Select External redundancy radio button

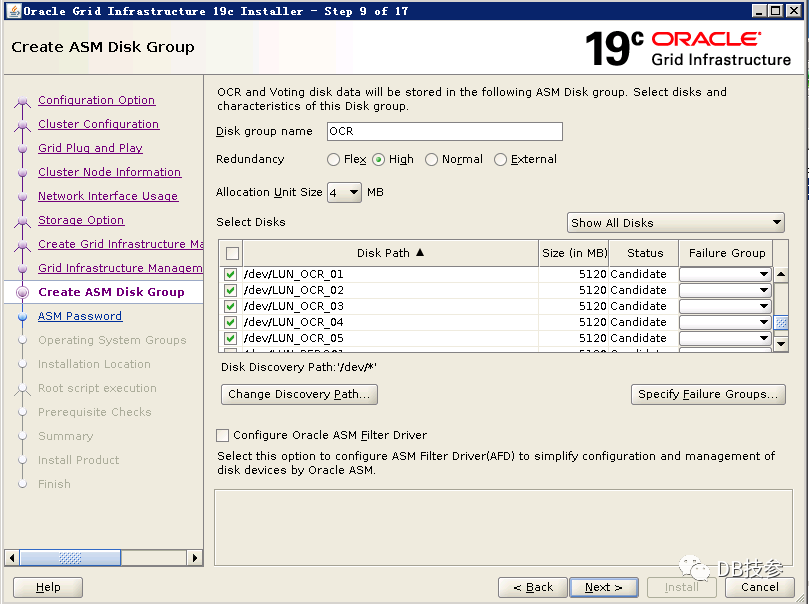pos(501,160)
